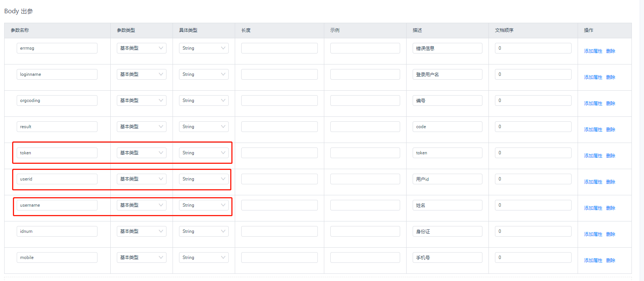The image size is (644, 281).
Task: Click 长度 field in token row
Action: (x=280, y=153)
